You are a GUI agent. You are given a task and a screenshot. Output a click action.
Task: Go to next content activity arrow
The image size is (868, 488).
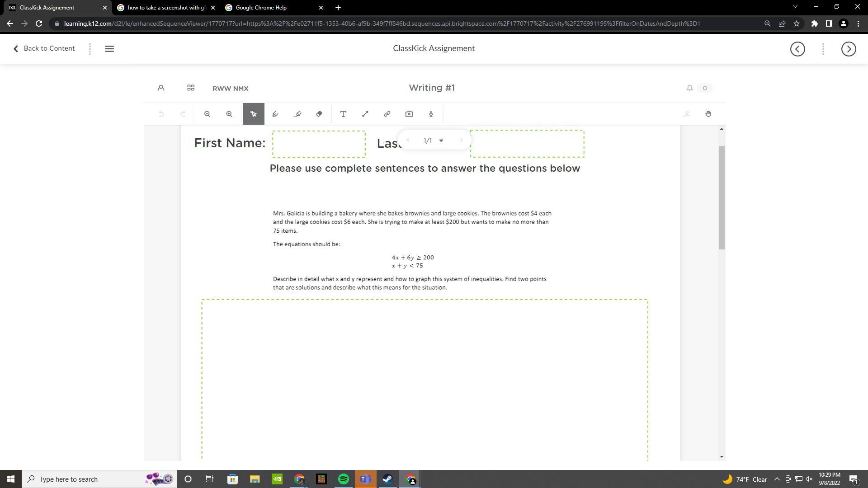848,49
